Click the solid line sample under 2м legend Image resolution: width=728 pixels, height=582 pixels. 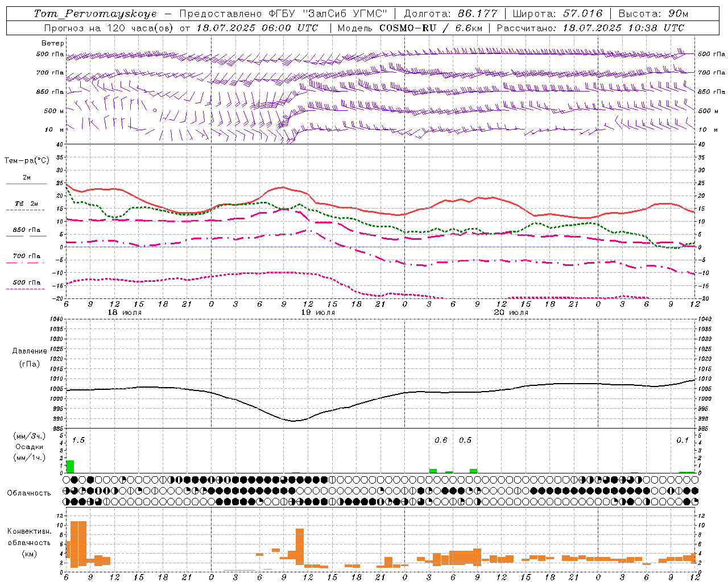coord(26,184)
